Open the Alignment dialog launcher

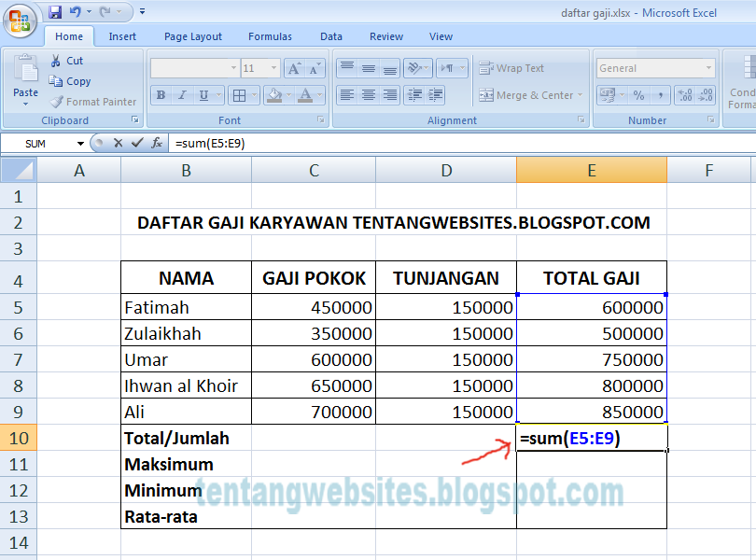581,119
